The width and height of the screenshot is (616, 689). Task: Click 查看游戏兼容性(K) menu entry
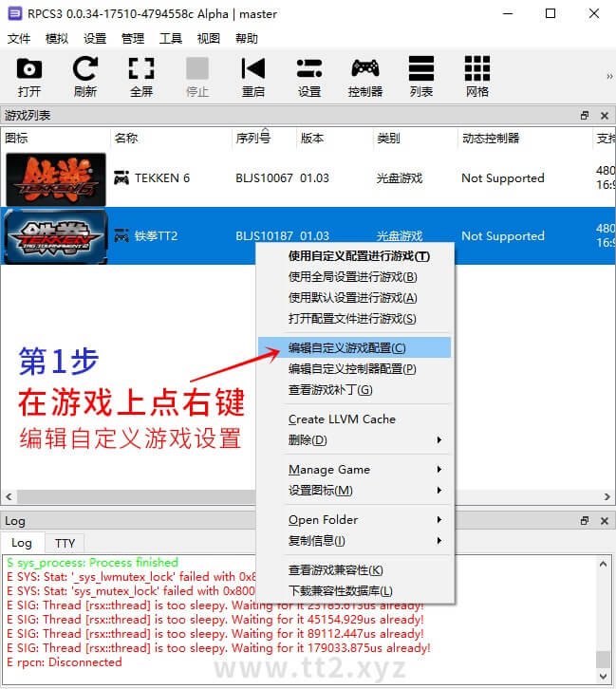coord(336,569)
